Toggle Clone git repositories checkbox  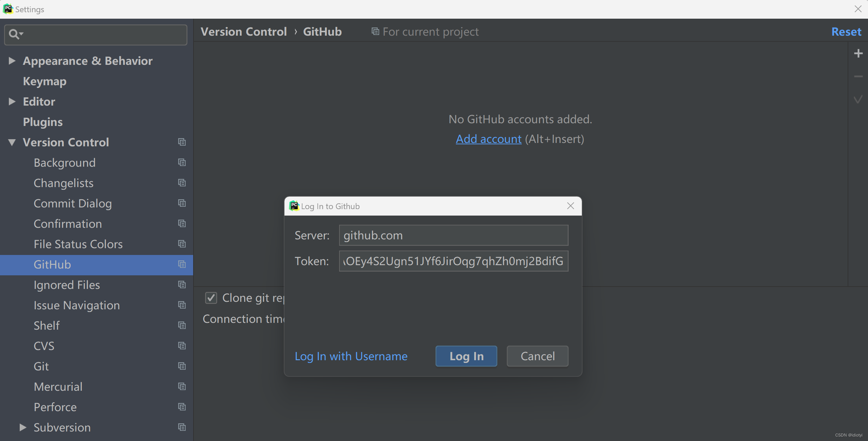(x=211, y=297)
